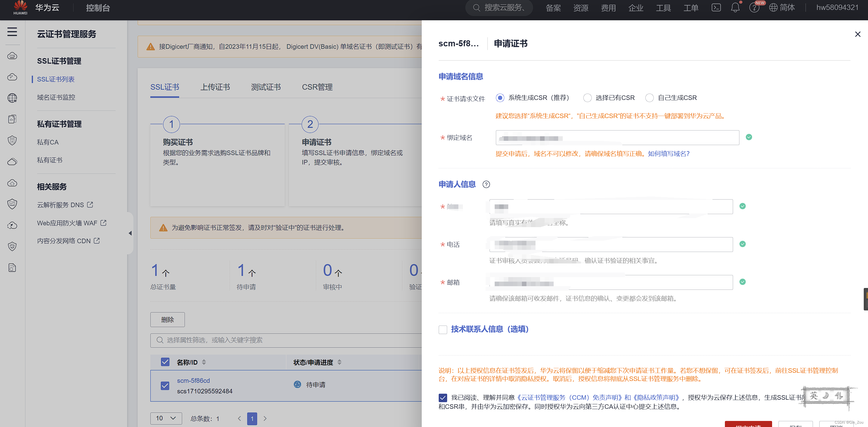Open the hamburger navigation menu
This screenshot has width=868, height=427.
(12, 32)
